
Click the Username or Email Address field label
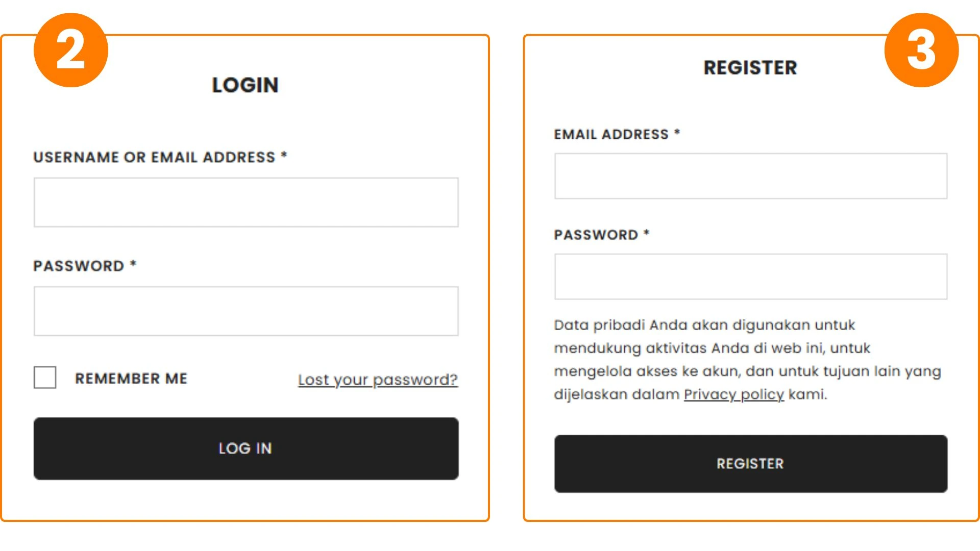(160, 157)
